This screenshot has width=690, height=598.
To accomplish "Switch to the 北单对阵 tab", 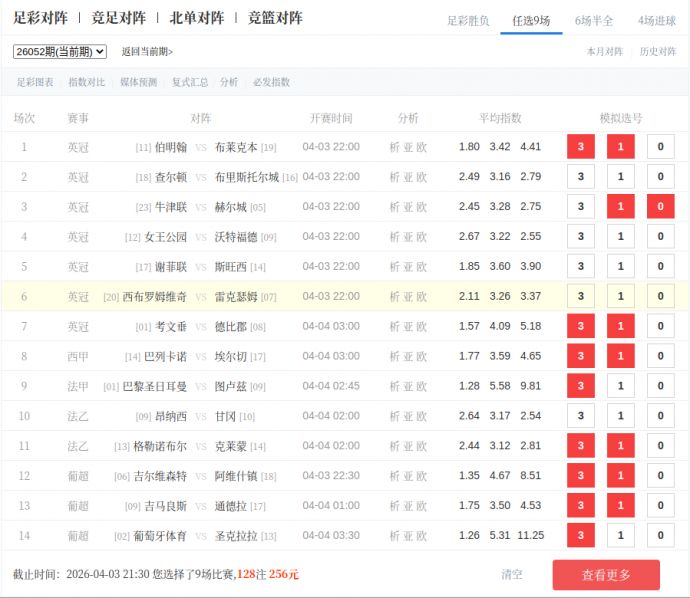I will pyautogui.click(x=197, y=18).
